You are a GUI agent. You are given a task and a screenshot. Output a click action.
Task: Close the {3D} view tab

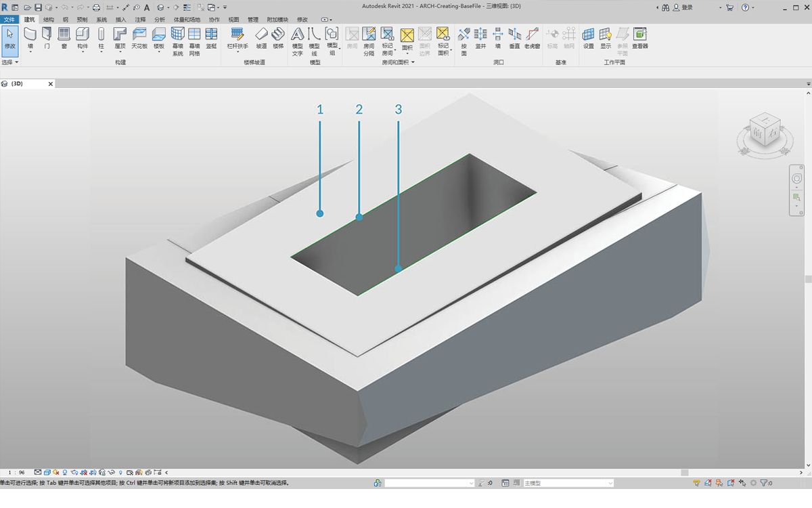coord(50,84)
